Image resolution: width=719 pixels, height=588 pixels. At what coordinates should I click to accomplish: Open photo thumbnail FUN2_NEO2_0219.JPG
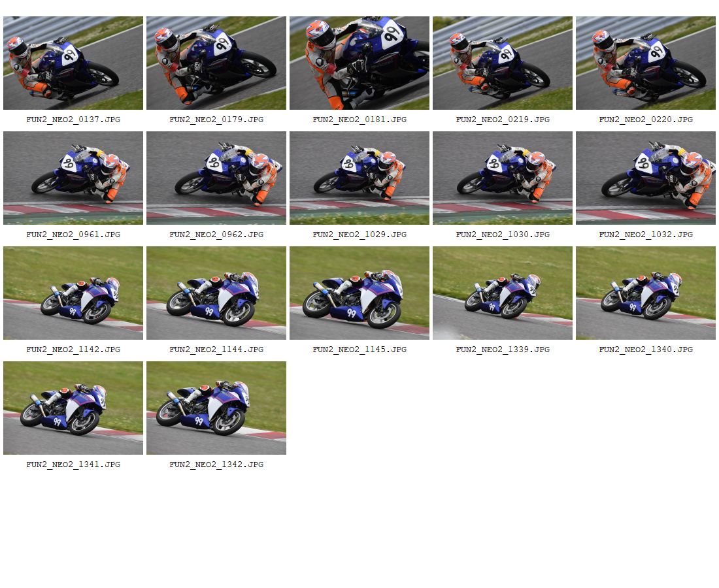503,63
